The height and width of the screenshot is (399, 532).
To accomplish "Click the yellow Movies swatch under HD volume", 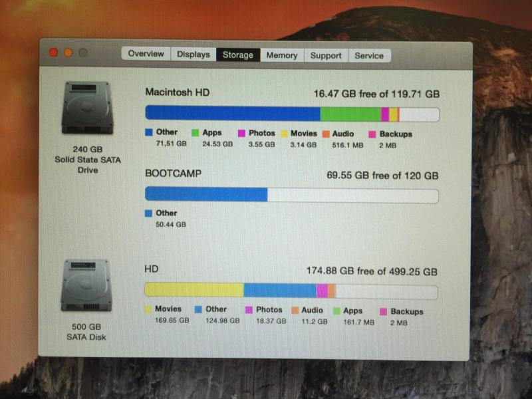I will (x=148, y=309).
